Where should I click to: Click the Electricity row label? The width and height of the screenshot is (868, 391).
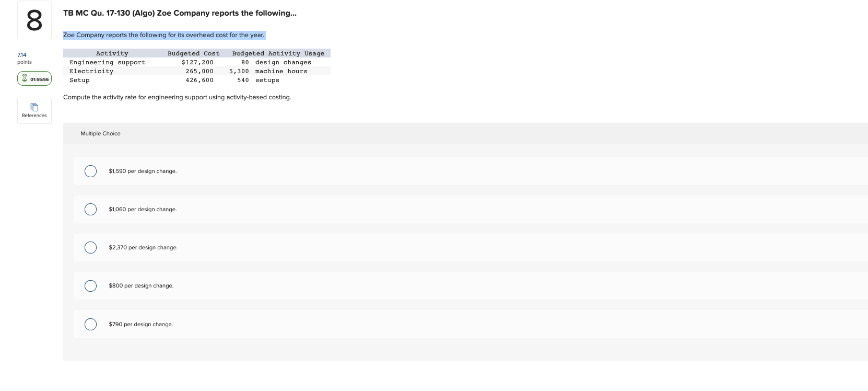click(x=91, y=71)
